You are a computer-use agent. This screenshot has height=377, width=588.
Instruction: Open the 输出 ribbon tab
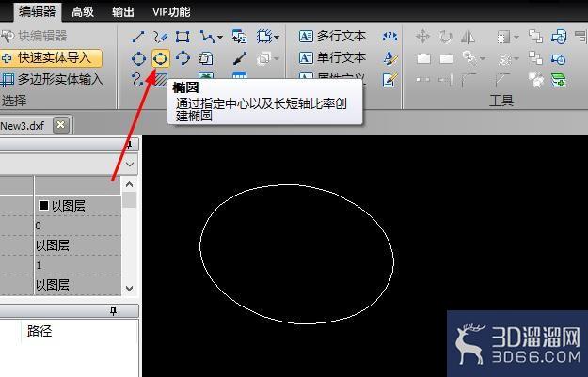(x=123, y=12)
